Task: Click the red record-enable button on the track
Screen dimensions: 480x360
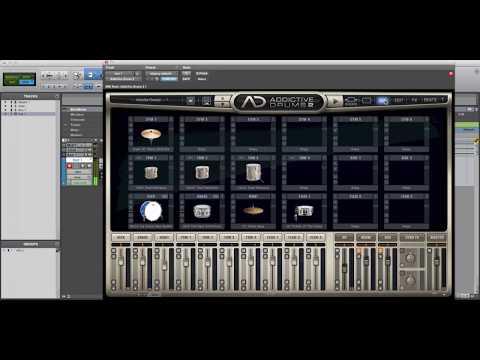Action: pos(70,166)
